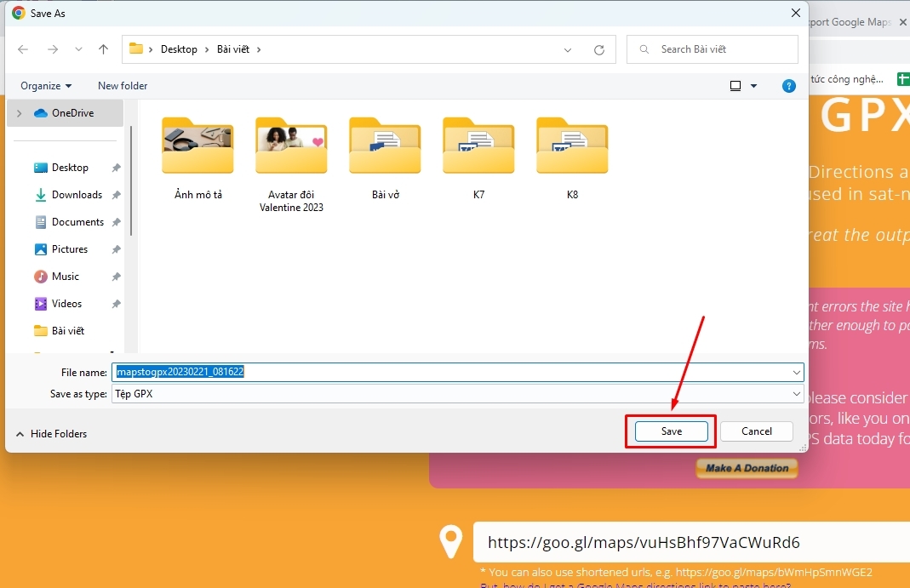
Task: Select the Bài vở folder
Action: [x=386, y=158]
